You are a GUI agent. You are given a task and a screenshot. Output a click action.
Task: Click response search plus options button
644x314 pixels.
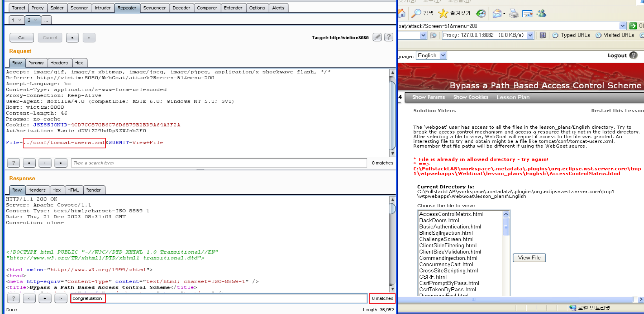(x=45, y=298)
